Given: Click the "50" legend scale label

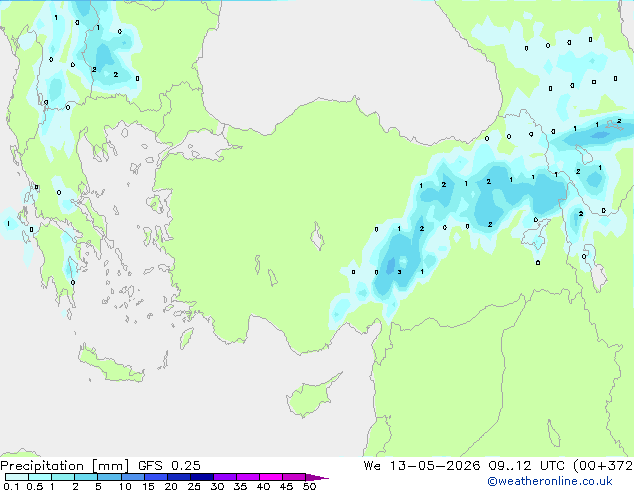Looking at the screenshot, I should click(x=310, y=486).
